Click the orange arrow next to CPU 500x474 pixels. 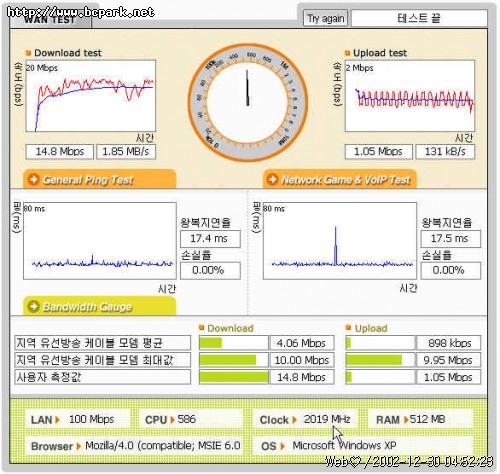pyautogui.click(x=172, y=420)
